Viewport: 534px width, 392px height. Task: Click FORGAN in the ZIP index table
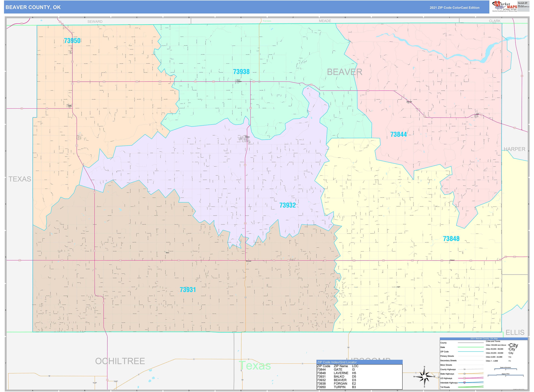[x=340, y=383]
